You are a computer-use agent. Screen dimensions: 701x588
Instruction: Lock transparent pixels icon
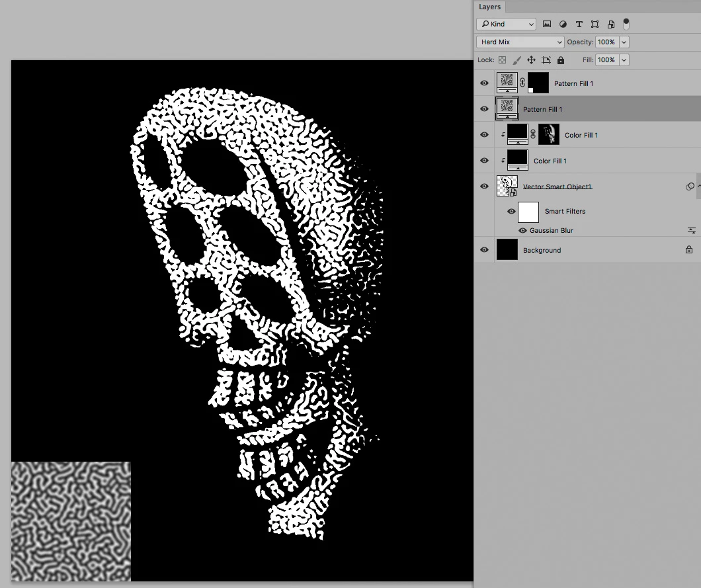(x=503, y=60)
